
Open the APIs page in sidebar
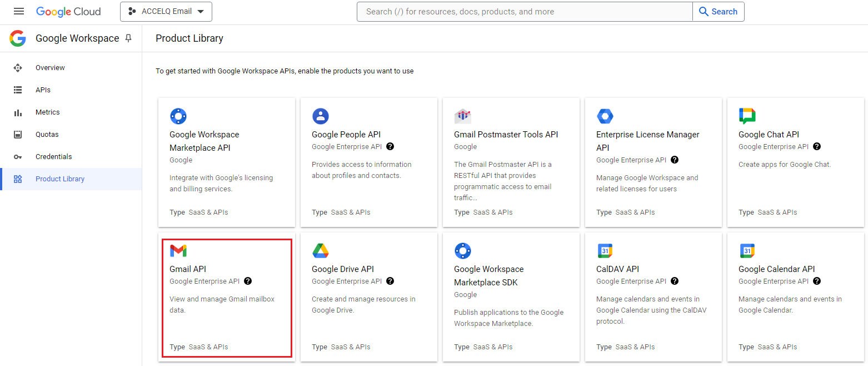pos(71,90)
